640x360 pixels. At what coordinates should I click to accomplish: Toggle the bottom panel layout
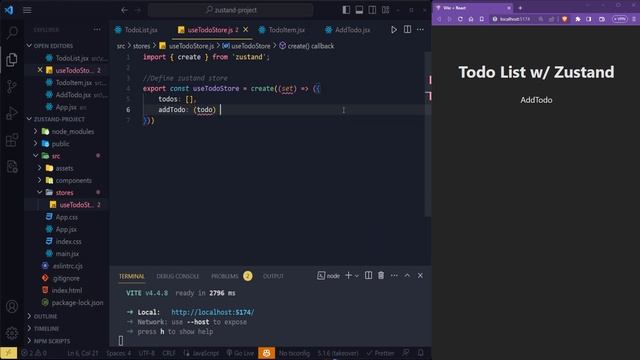(x=359, y=10)
